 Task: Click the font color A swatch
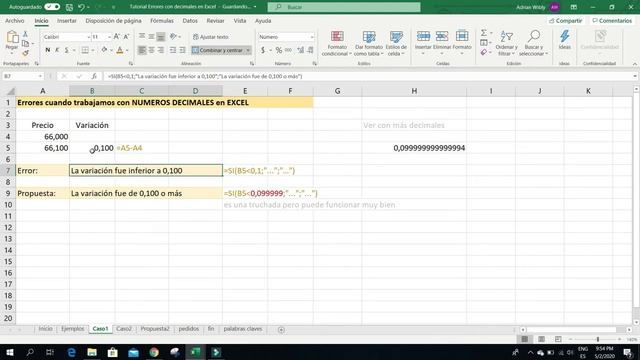click(120, 50)
